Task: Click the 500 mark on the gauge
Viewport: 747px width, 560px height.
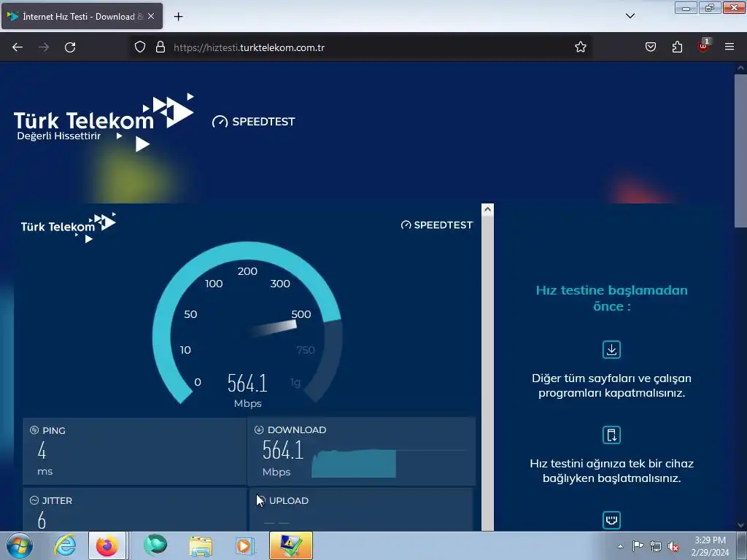Action: tap(301, 314)
